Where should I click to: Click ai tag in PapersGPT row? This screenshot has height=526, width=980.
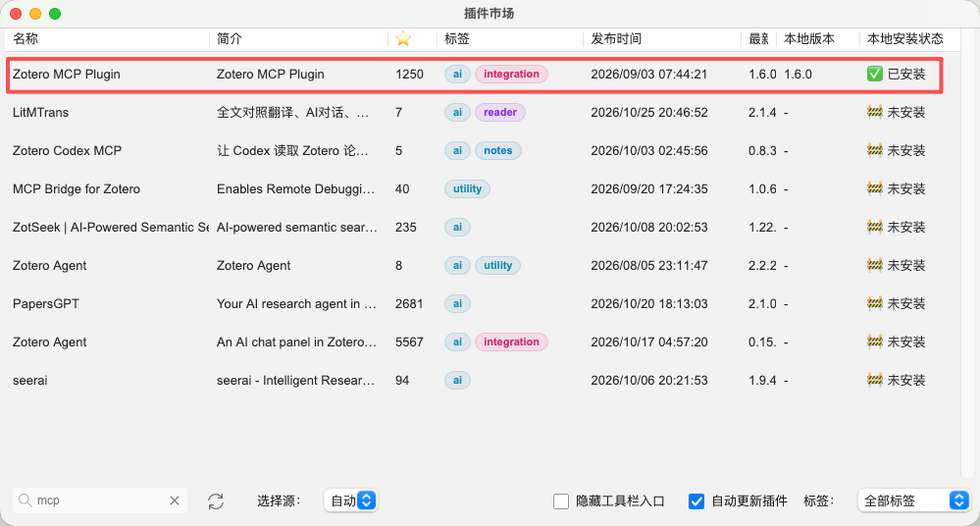tap(457, 303)
